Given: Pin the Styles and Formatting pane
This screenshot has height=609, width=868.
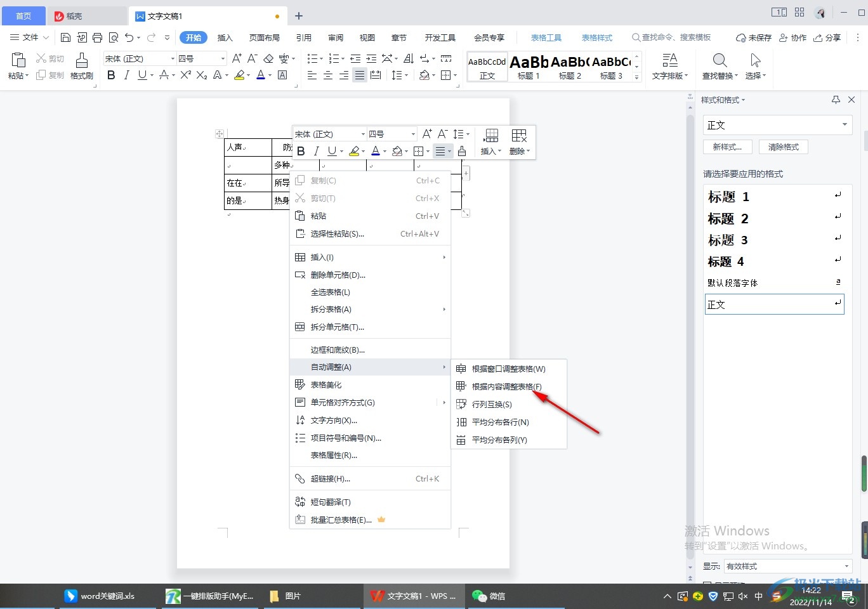Looking at the screenshot, I should point(836,100).
